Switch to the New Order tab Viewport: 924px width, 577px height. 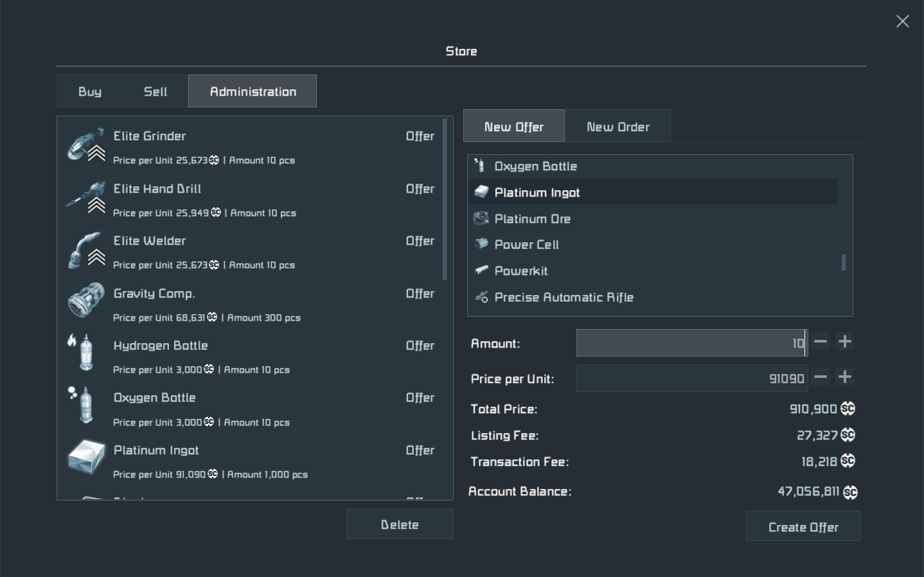617,127
